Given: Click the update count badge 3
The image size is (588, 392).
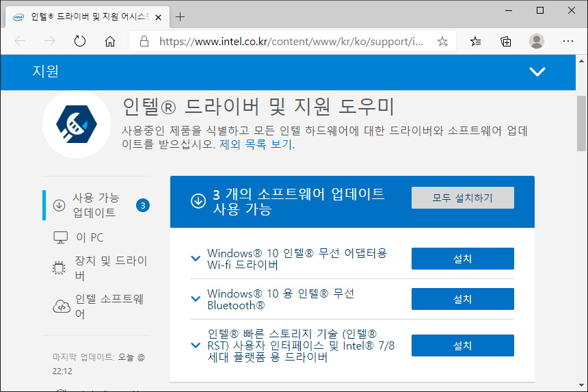Looking at the screenshot, I should (143, 205).
